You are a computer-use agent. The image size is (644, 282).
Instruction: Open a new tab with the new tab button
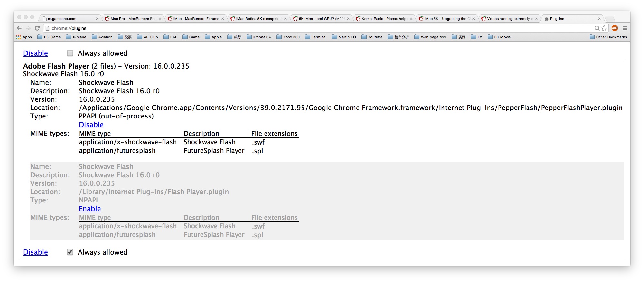[610, 19]
